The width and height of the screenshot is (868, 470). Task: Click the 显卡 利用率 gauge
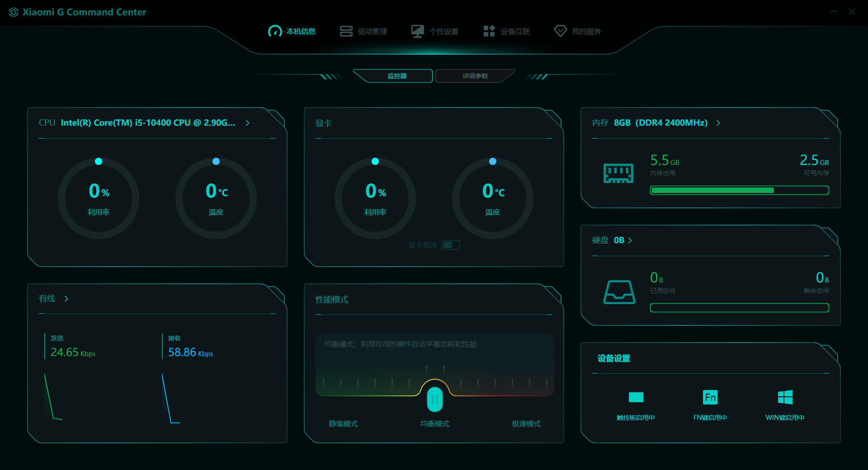point(375,198)
